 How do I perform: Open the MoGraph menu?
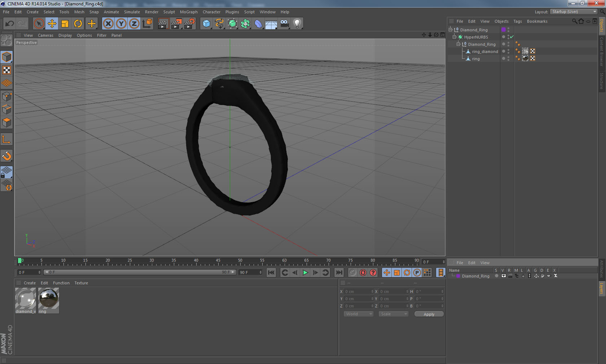tap(189, 12)
